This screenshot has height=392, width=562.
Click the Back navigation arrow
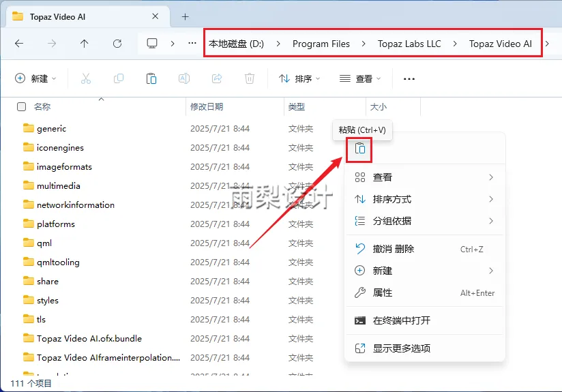tap(19, 44)
